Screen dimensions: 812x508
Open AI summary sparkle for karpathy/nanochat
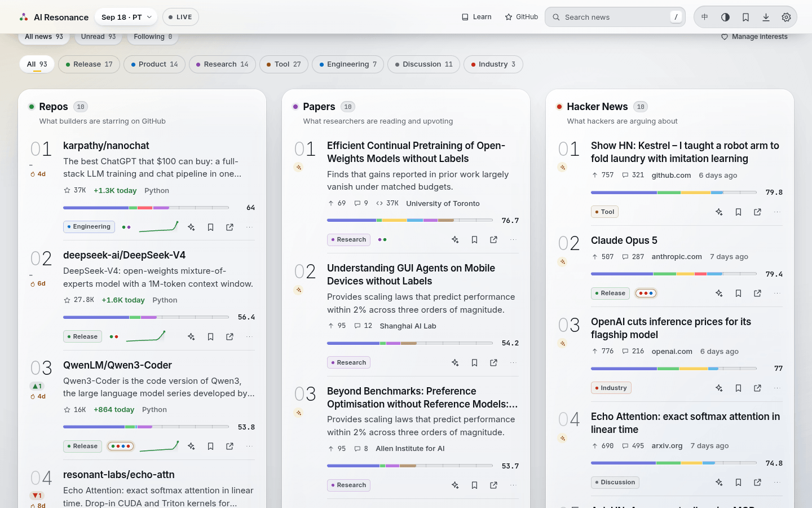191,227
